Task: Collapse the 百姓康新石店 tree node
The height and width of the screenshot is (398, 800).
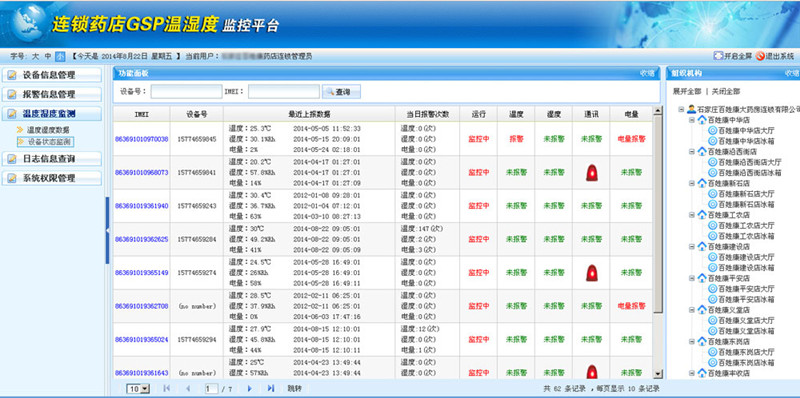Action: click(x=692, y=183)
